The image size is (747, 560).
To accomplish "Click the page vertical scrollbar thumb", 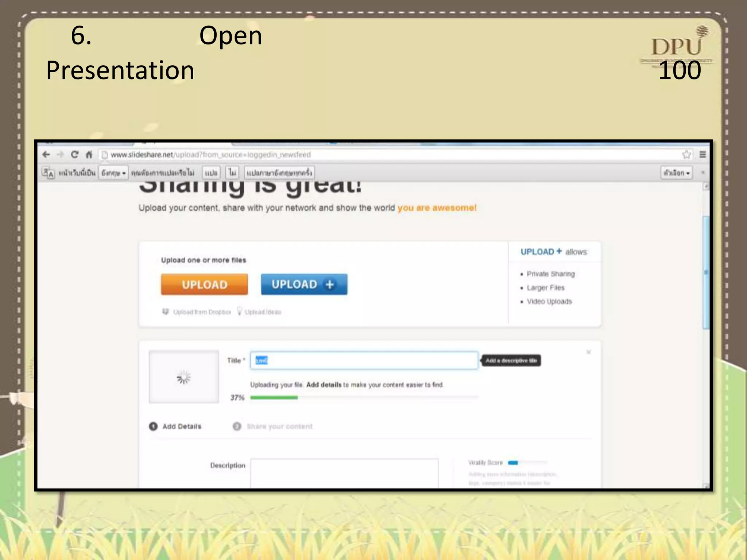I will [706, 273].
